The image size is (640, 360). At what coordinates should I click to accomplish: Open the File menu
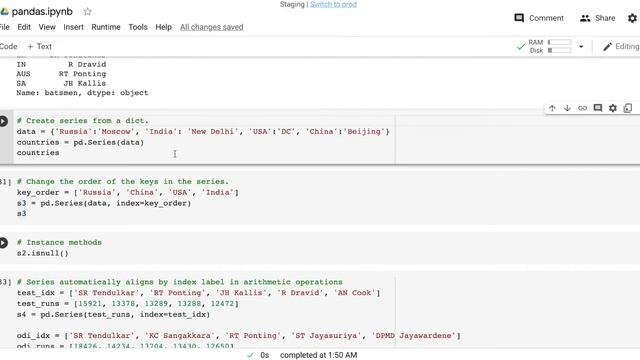(4, 27)
